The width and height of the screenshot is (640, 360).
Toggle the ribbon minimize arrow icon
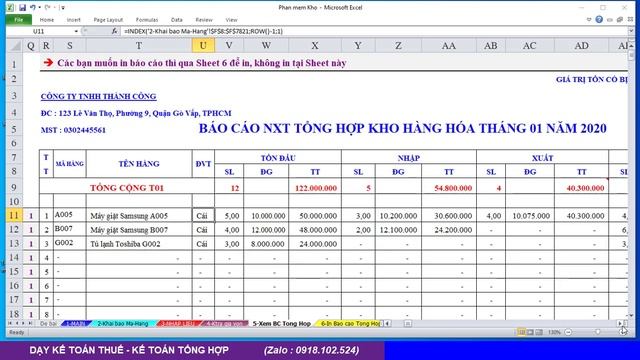(589, 19)
